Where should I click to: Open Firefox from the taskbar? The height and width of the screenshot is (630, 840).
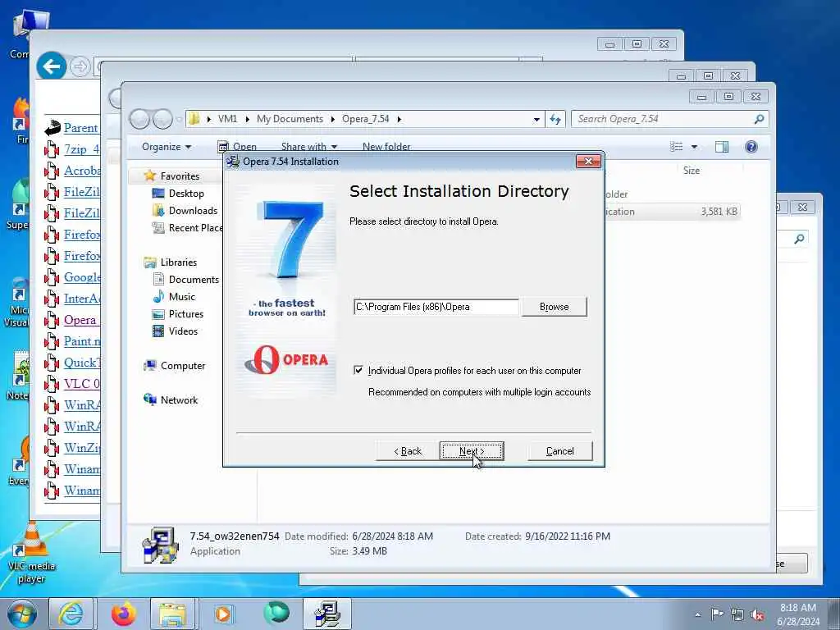click(123, 614)
